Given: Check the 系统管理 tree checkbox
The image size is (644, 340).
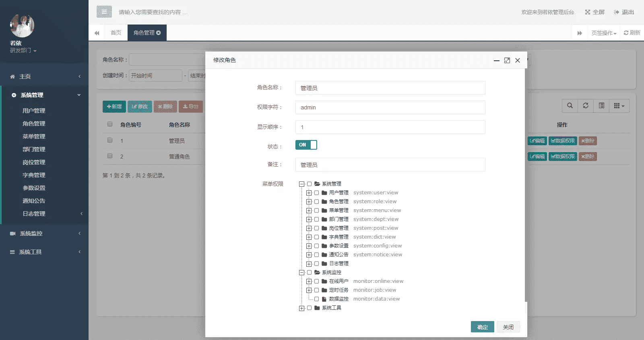Looking at the screenshot, I should [309, 184].
